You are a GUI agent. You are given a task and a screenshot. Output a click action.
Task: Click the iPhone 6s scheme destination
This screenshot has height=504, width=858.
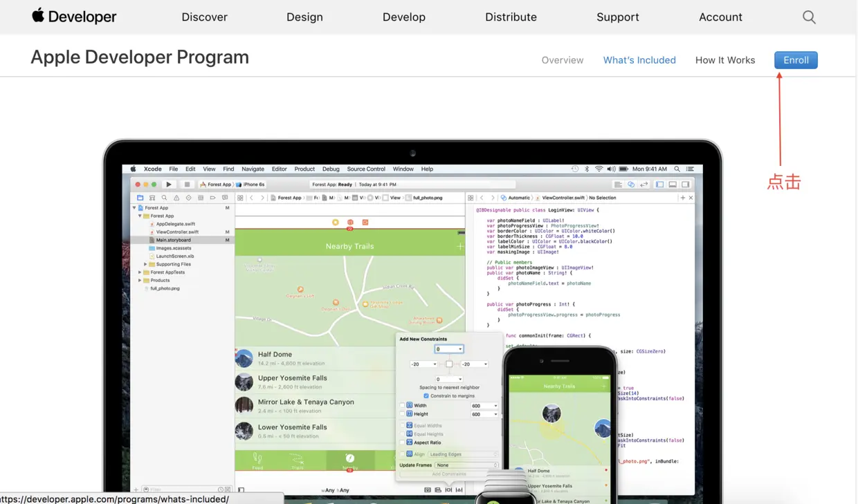click(250, 185)
